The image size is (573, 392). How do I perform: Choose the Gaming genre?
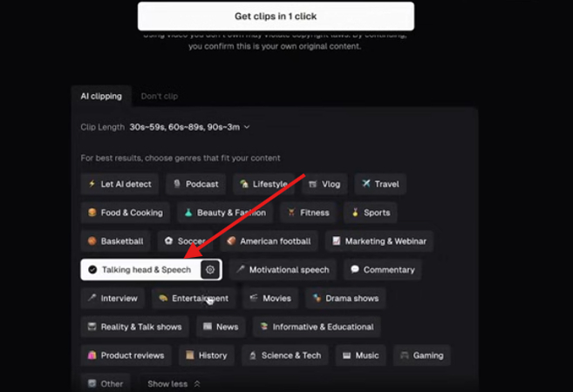coord(422,355)
